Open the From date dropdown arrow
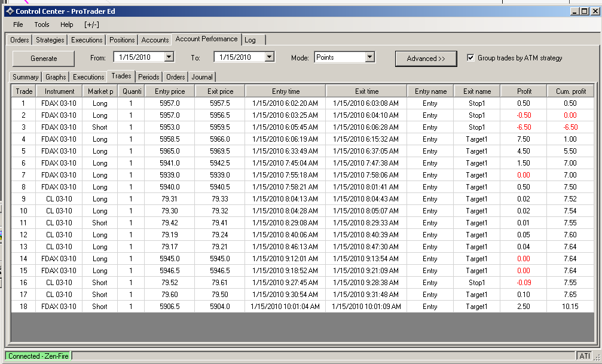Image resolution: width=602 pixels, height=364 pixels. 169,57
